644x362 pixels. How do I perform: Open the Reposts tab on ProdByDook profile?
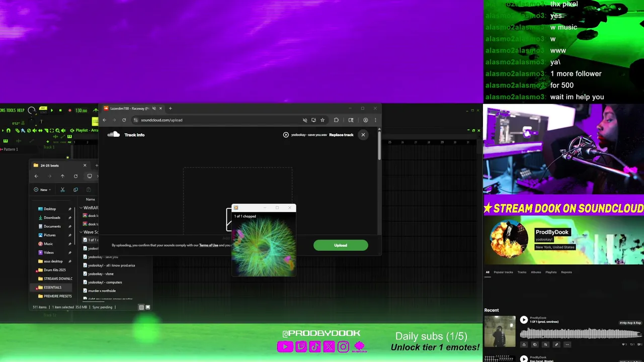[567, 272]
